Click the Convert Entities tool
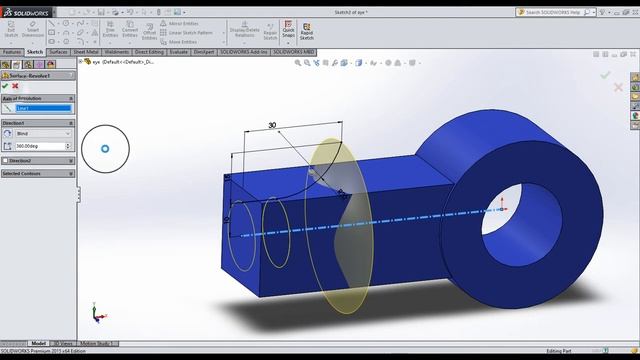Screen dimensions: 640x360 click(x=130, y=29)
